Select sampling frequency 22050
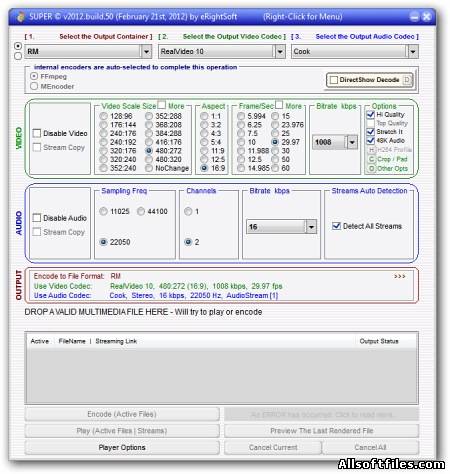Image resolution: width=450 pixels, height=474 pixels. click(103, 242)
